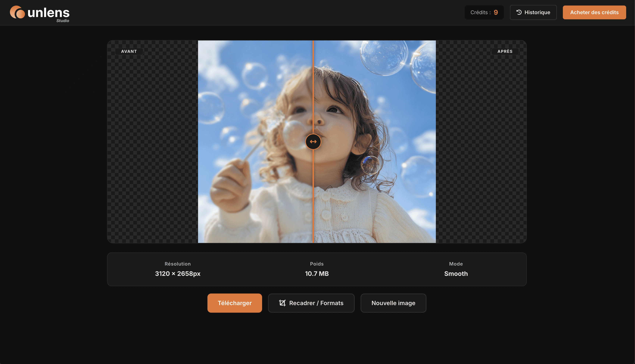The height and width of the screenshot is (364, 635).
Task: Click the left transparent checkerboard area
Action: (153, 150)
